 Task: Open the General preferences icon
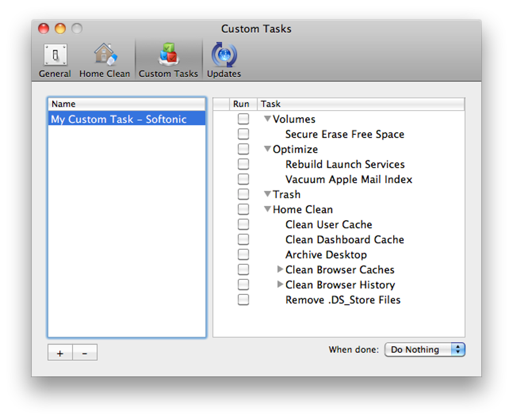(55, 55)
